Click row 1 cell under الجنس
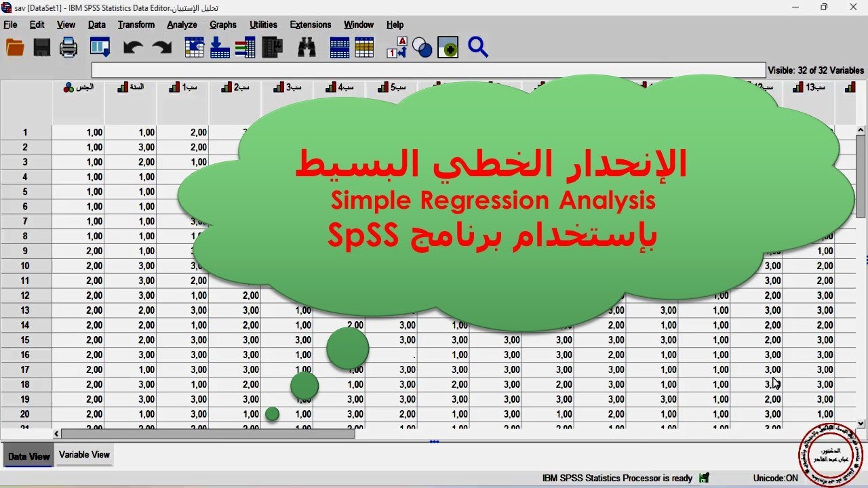 coord(78,132)
